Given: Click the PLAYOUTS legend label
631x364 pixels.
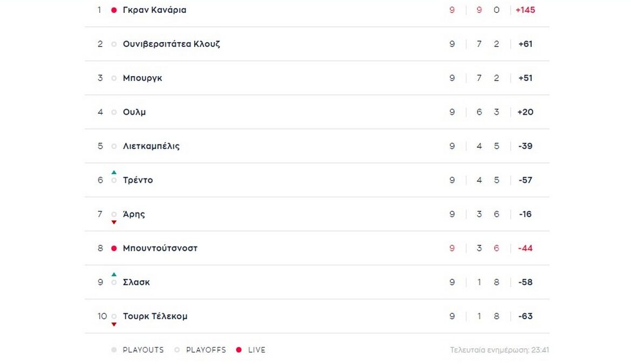Looking at the screenshot, I should [143, 350].
